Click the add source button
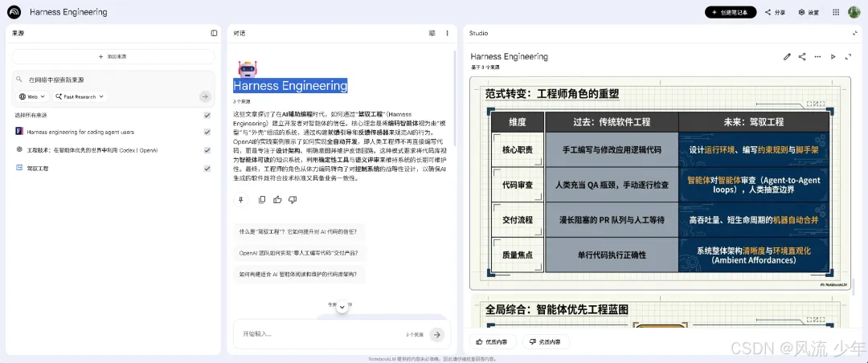 (x=113, y=56)
